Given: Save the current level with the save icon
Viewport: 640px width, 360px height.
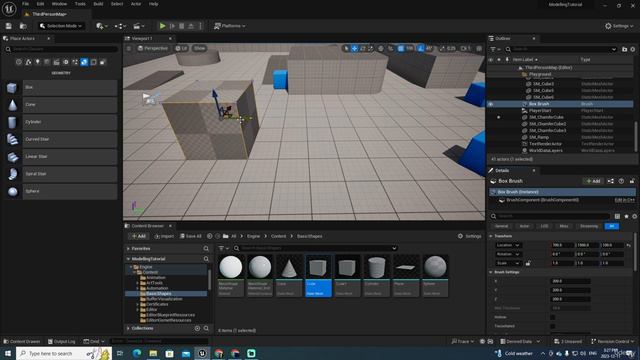Looking at the screenshot, I should point(9,26).
